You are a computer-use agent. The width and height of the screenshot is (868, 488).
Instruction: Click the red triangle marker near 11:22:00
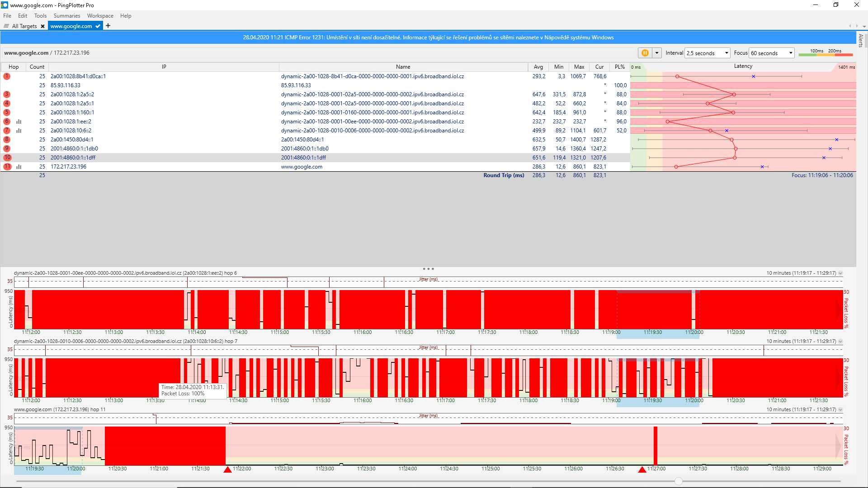pos(227,470)
